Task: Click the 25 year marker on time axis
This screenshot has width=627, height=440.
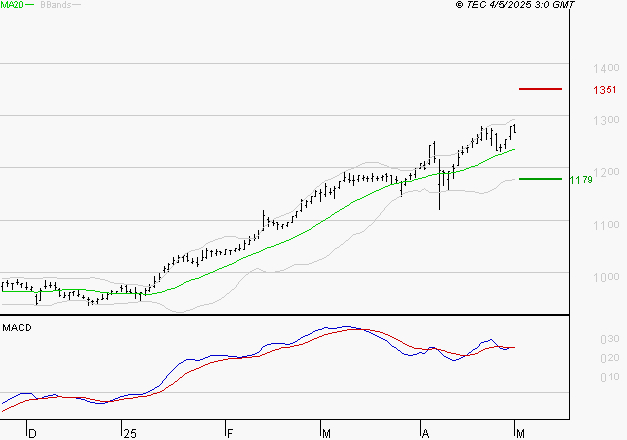Action: (x=130, y=434)
